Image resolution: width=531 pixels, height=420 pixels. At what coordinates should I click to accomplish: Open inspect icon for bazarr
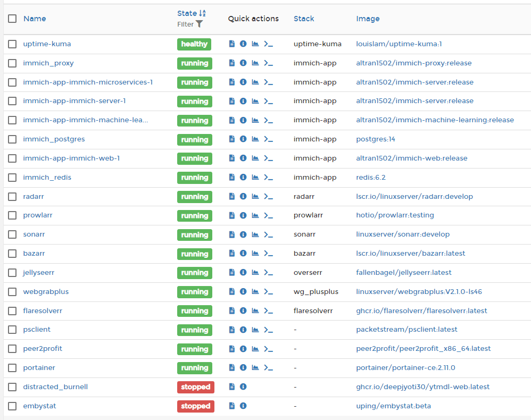243,253
